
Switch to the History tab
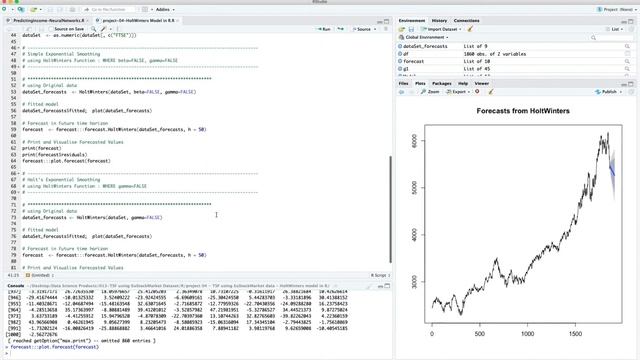coord(439,20)
